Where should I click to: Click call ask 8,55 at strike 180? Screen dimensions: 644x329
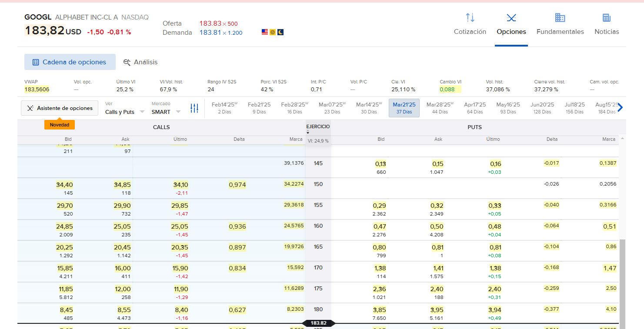click(x=123, y=310)
